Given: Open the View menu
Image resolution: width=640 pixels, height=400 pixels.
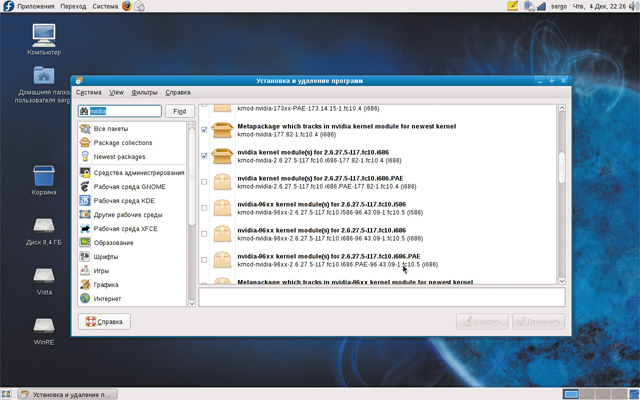Looking at the screenshot, I should pos(116,92).
